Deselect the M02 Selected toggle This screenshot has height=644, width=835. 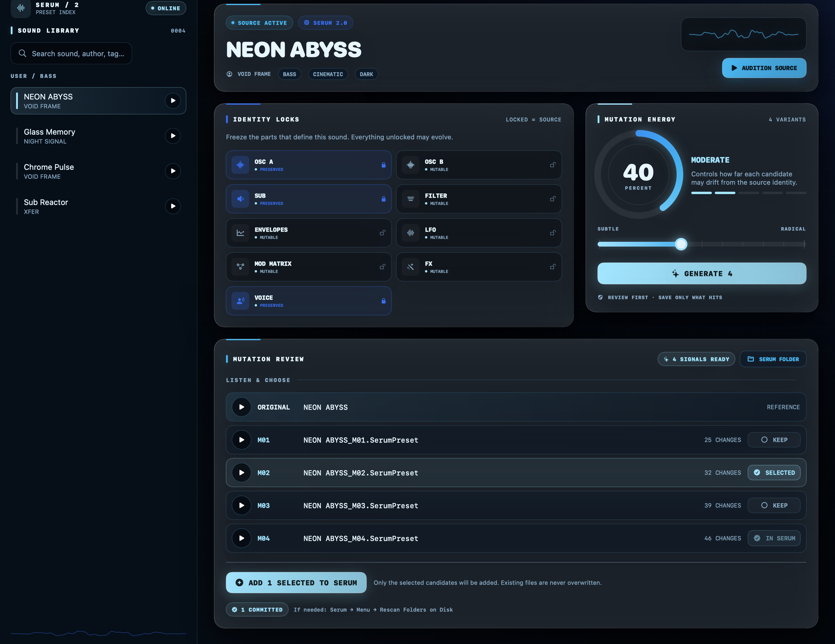pyautogui.click(x=774, y=473)
